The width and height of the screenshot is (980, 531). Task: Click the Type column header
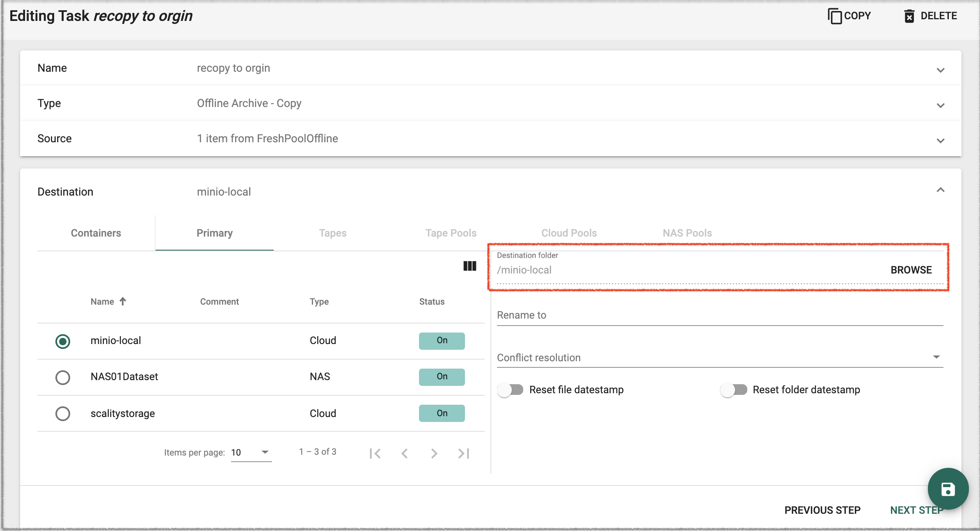[x=319, y=301]
